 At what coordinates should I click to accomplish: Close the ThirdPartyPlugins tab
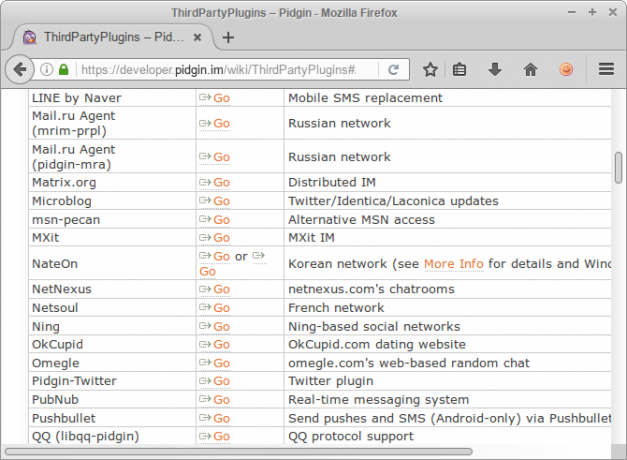point(197,38)
